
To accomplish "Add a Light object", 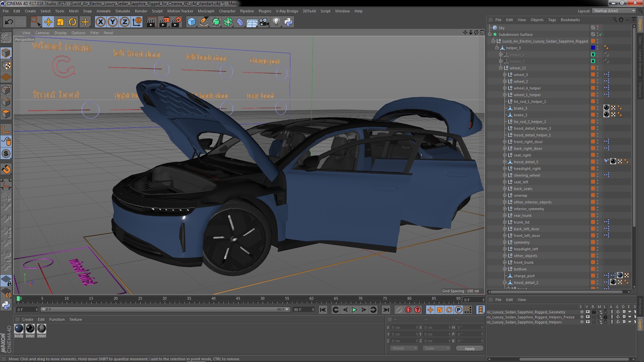I will point(276,22).
